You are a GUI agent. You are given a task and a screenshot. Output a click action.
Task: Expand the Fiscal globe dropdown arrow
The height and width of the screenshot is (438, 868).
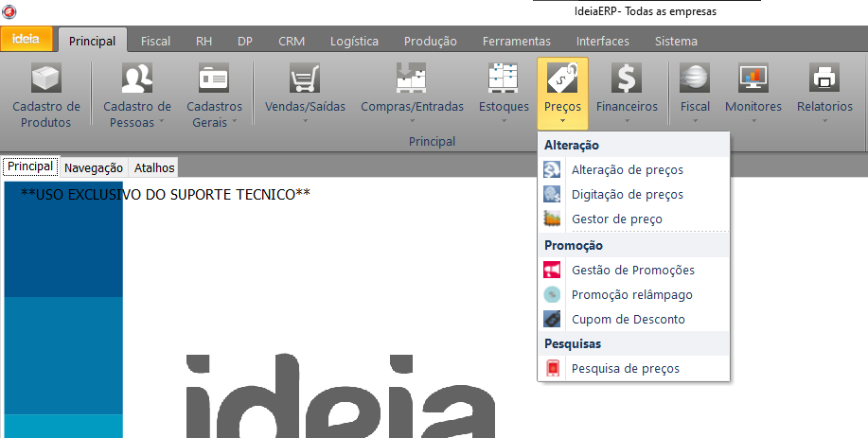coord(695,121)
